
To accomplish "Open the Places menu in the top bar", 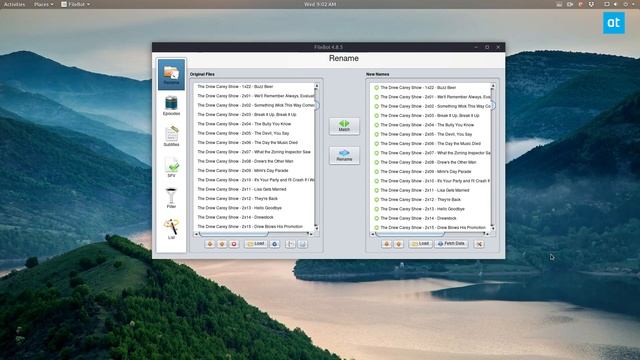I will (43, 4).
